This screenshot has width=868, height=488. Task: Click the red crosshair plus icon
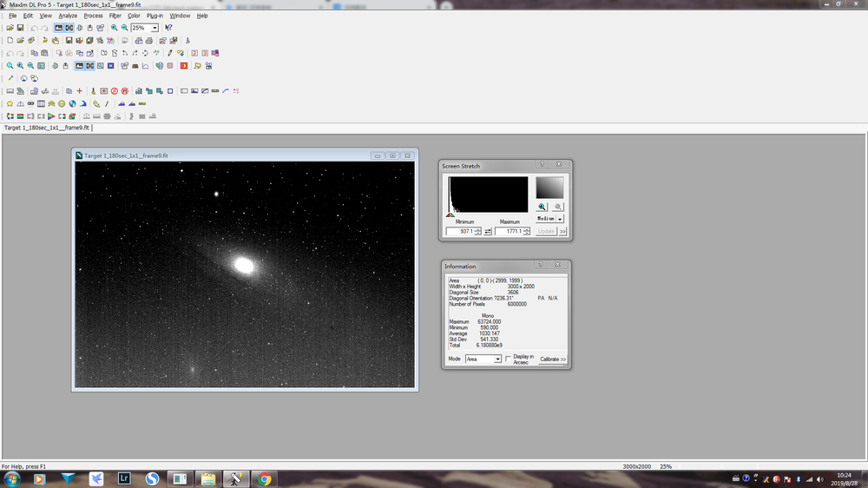click(x=80, y=91)
